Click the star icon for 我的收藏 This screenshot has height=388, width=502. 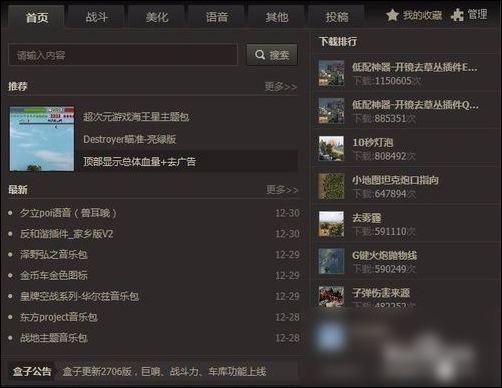[x=392, y=15]
